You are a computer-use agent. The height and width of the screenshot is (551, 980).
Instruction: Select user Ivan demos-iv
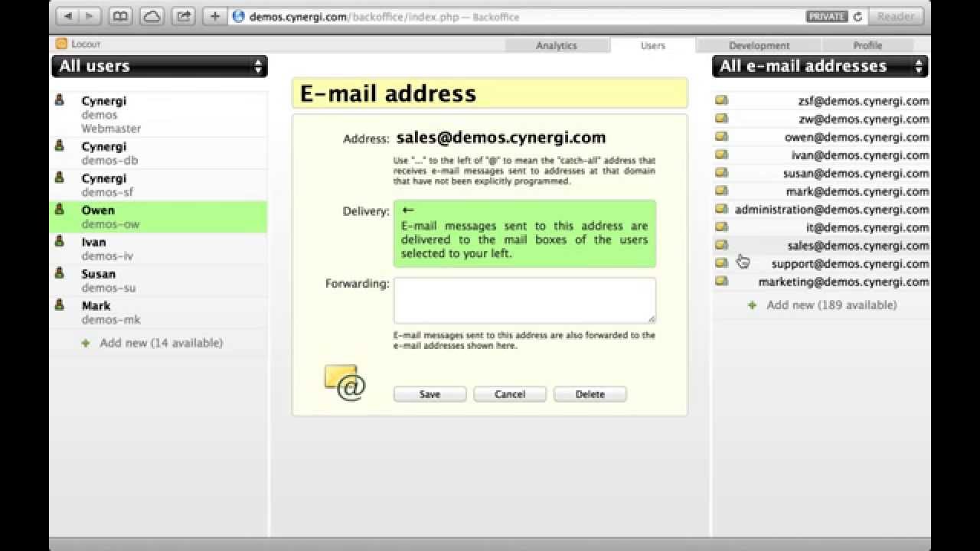coord(158,249)
